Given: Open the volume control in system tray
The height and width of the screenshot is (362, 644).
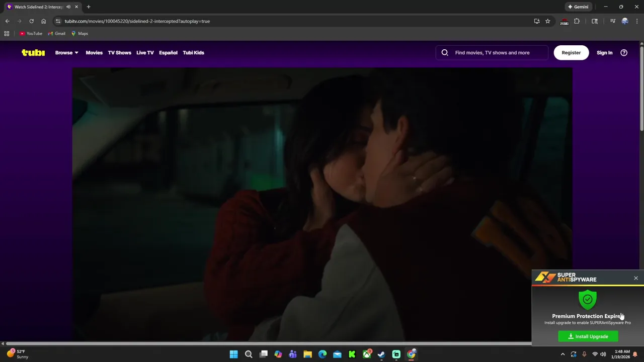Looking at the screenshot, I should point(603,354).
